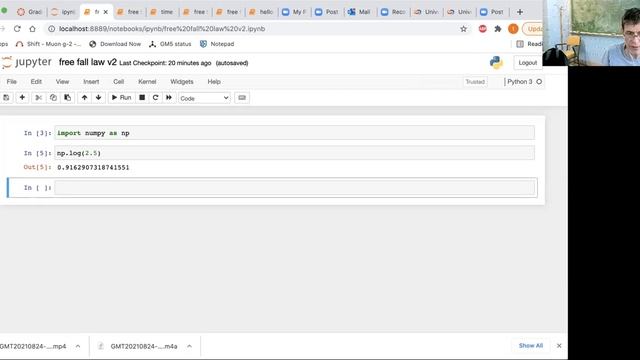This screenshot has height=360, width=640.
Task: Open the Reading list button
Action: pyautogui.click(x=529, y=44)
